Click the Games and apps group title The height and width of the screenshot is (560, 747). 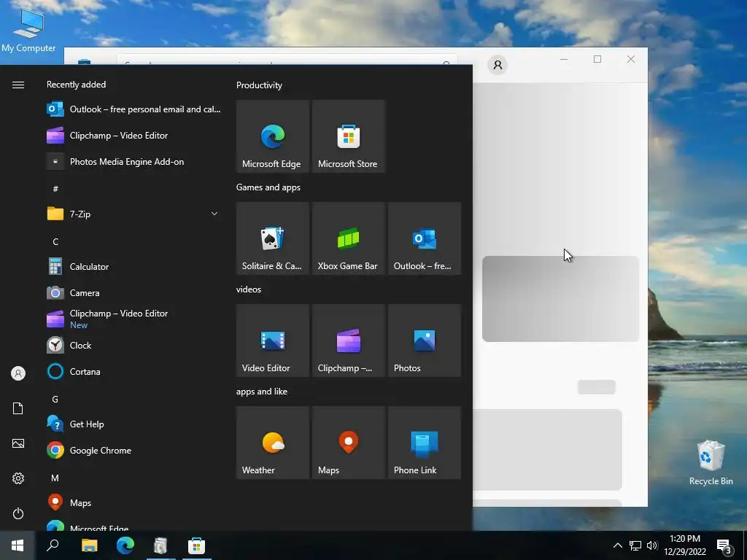[x=268, y=187]
